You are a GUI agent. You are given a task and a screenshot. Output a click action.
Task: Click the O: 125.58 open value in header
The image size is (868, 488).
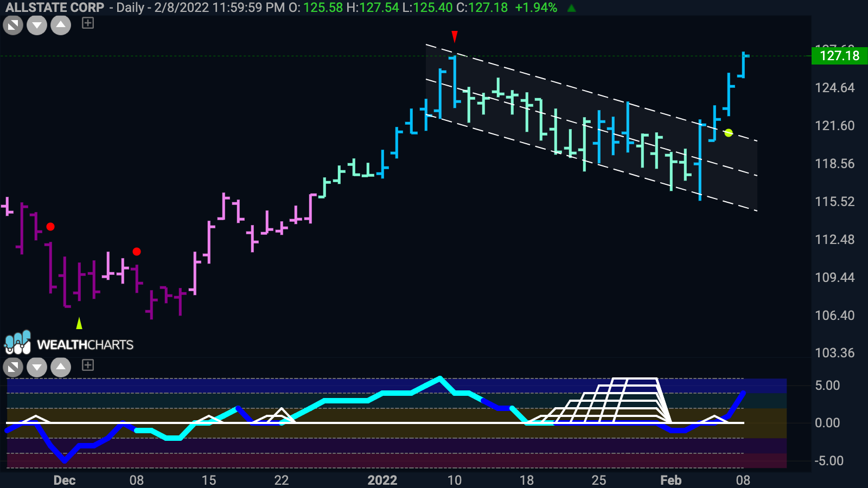tap(316, 8)
